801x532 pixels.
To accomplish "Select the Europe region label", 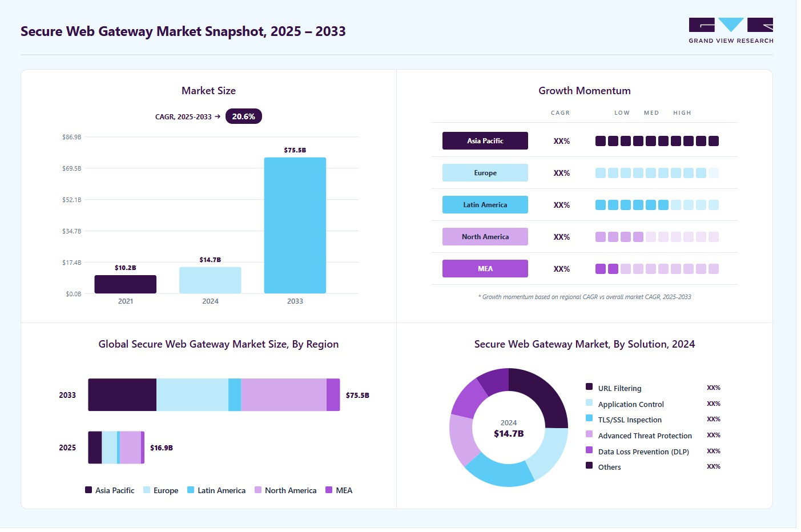I will coord(485,173).
